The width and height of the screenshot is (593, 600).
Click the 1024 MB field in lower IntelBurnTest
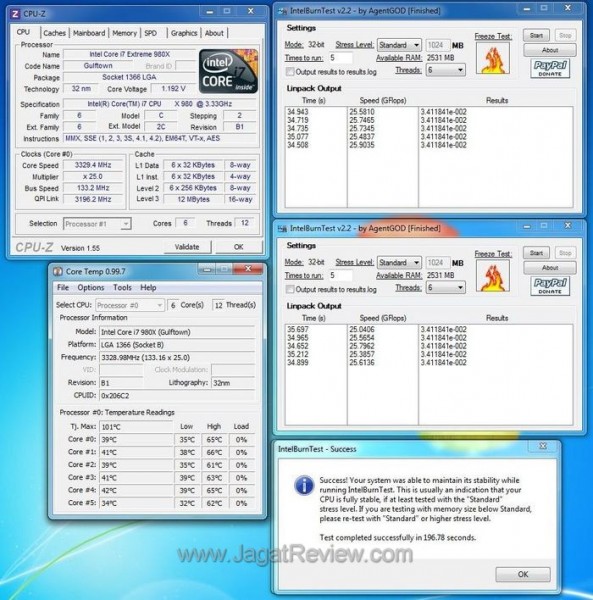tap(437, 263)
